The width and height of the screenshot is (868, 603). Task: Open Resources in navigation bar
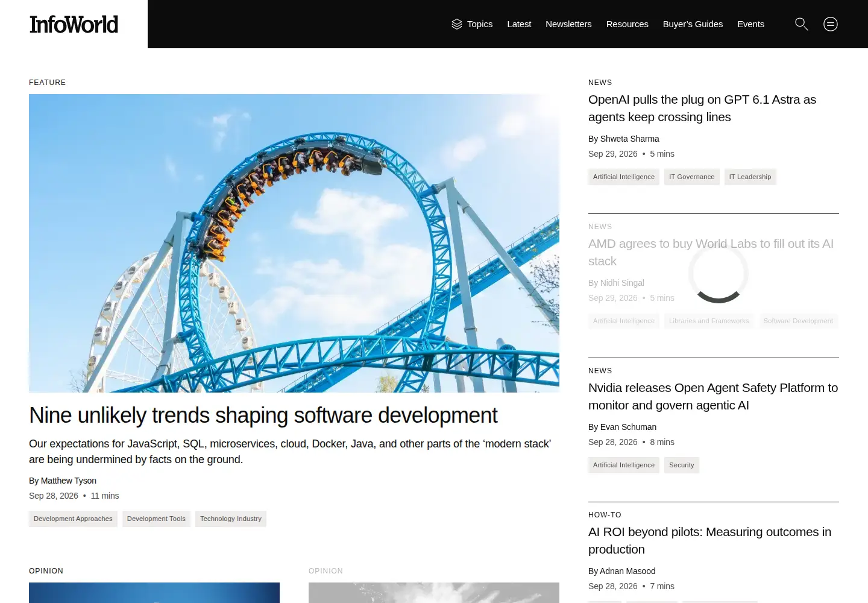pyautogui.click(x=627, y=24)
